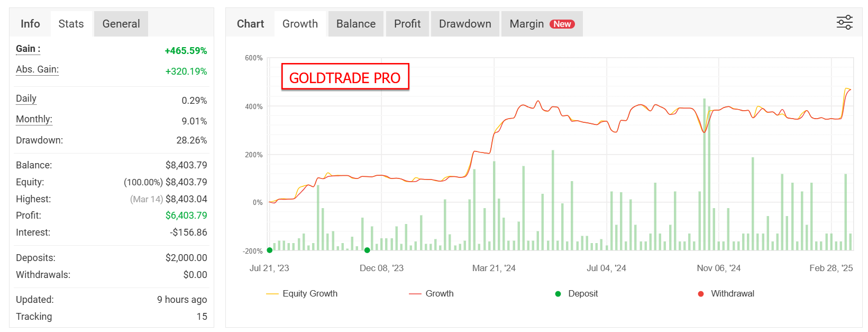Select the Info tab
The image size is (868, 332).
point(30,24)
